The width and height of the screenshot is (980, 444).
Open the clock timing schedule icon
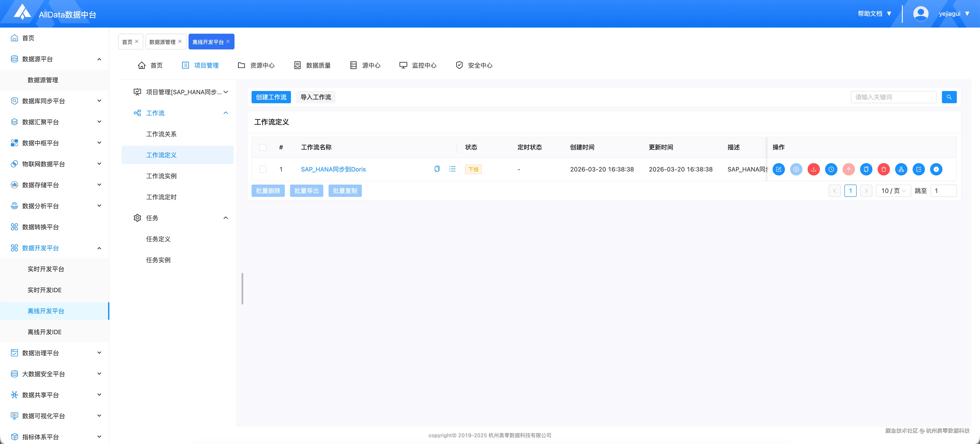(x=831, y=169)
